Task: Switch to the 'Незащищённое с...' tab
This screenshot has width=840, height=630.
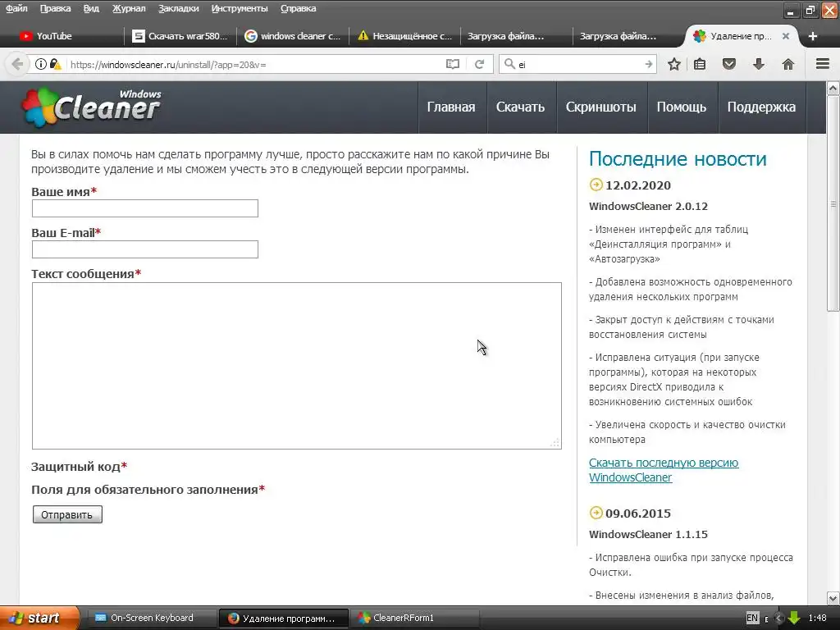Action: click(x=405, y=36)
